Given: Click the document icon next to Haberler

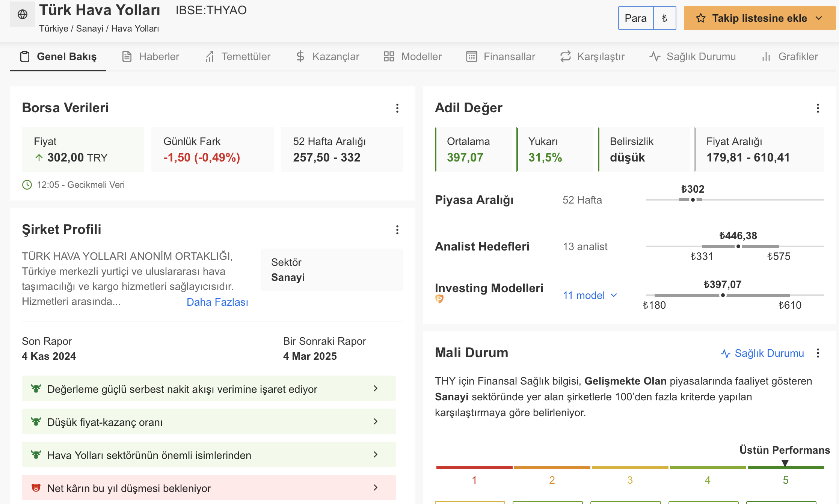Looking at the screenshot, I should pos(127,56).
